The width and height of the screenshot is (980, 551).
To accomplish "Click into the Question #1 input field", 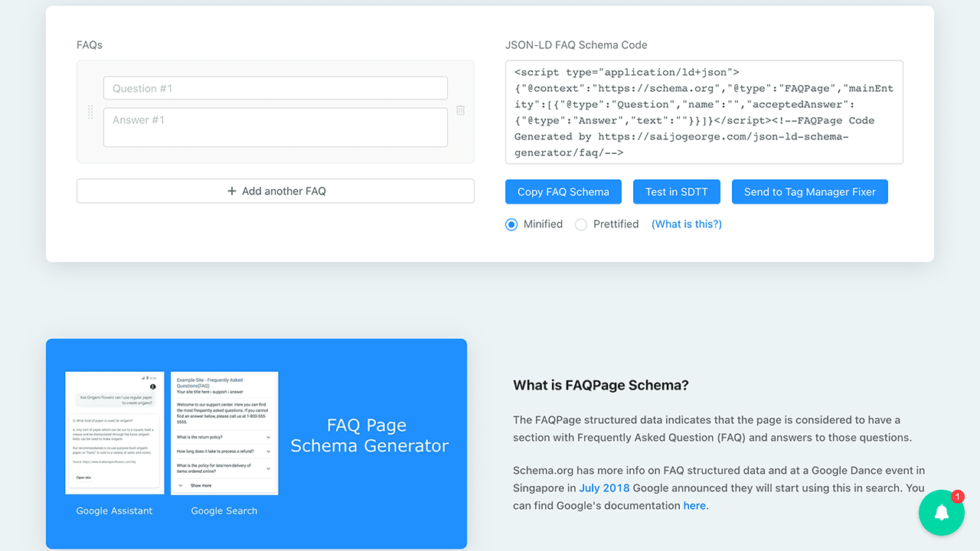I will tap(275, 87).
